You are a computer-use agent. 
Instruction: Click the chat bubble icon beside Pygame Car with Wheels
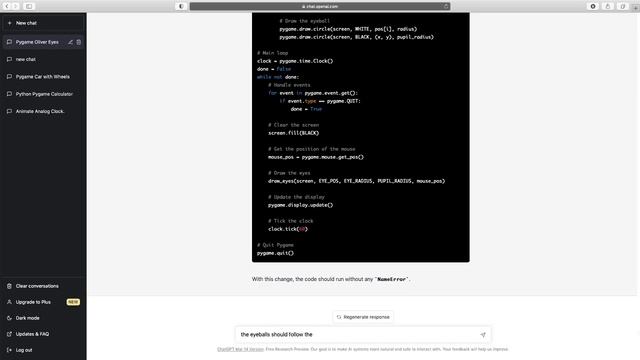[9, 77]
